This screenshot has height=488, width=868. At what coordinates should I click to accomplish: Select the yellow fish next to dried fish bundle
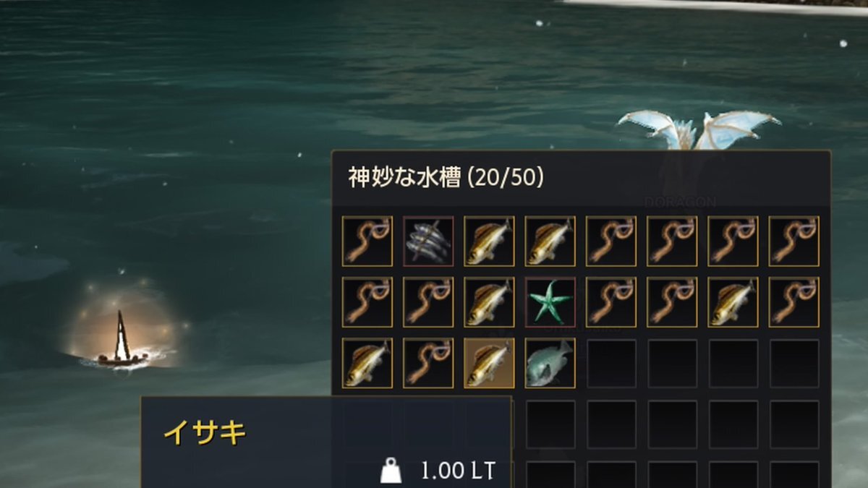click(x=489, y=241)
